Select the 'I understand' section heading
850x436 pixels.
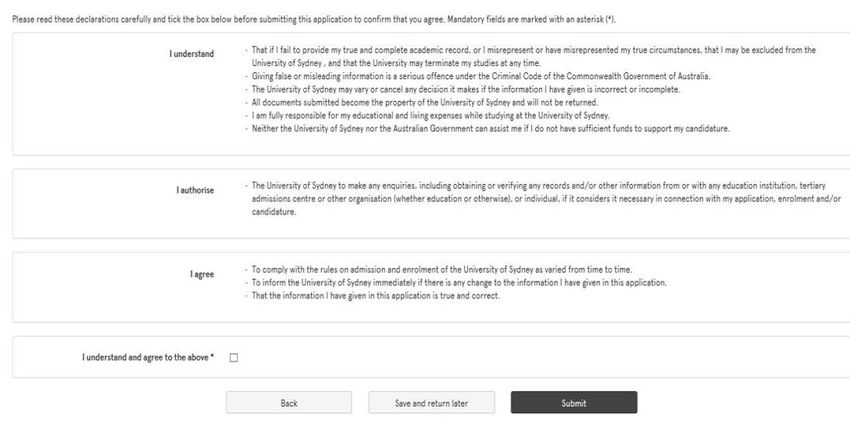(191, 54)
